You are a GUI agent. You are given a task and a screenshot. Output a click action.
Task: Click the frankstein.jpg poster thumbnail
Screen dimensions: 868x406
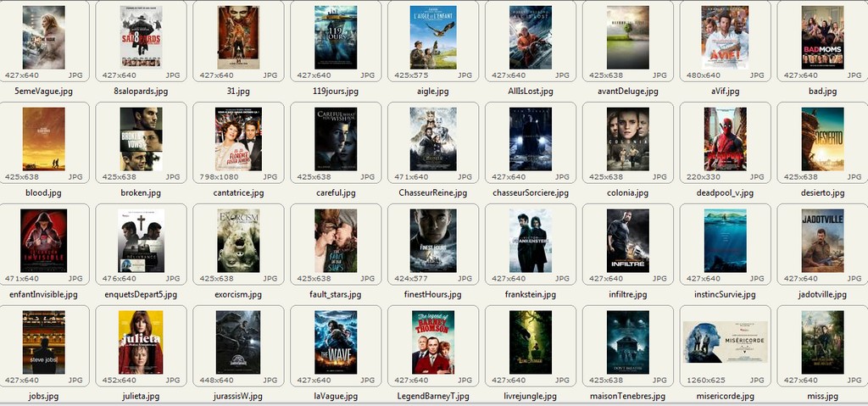531,241
